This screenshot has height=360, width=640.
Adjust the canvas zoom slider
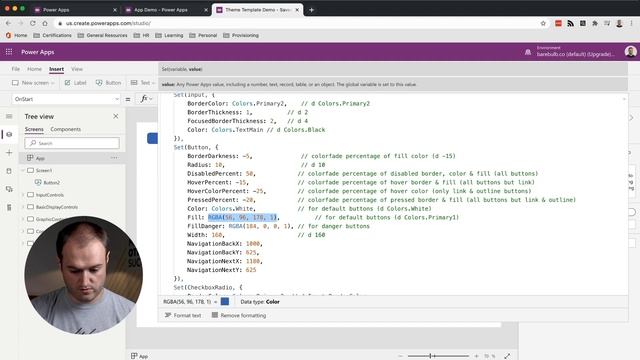(438, 356)
